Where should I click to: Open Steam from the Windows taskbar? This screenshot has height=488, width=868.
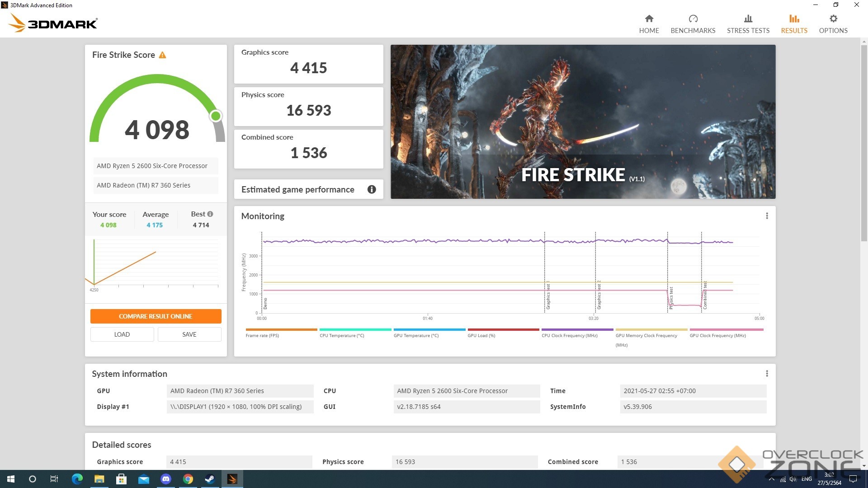[x=210, y=479]
